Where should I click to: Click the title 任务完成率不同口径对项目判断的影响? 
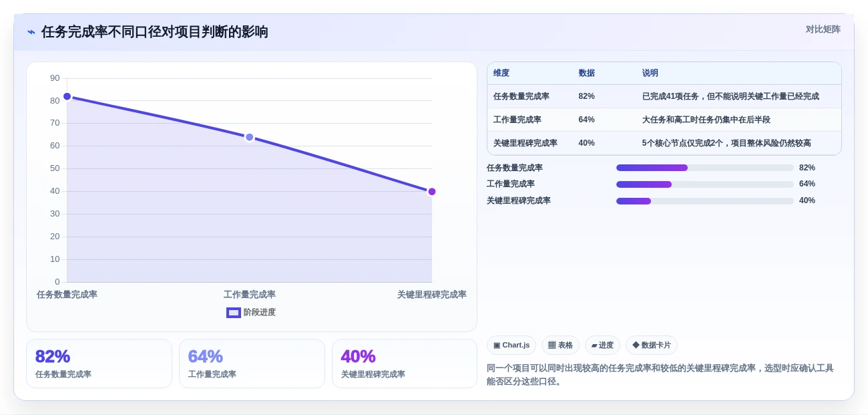tap(155, 32)
